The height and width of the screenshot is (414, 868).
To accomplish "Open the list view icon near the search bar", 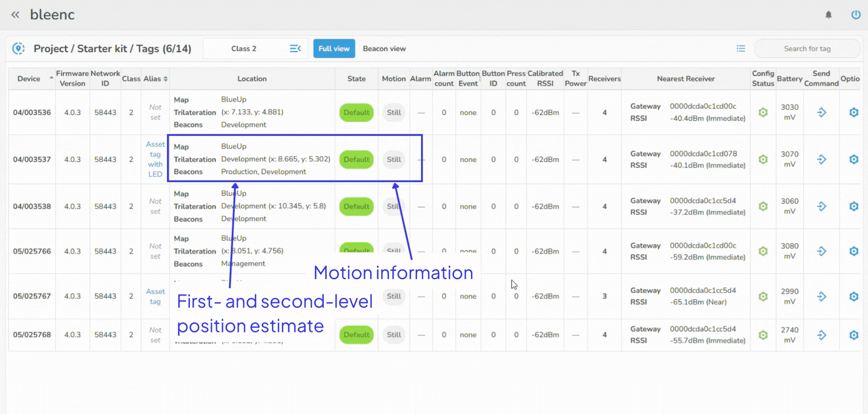I will (x=741, y=48).
